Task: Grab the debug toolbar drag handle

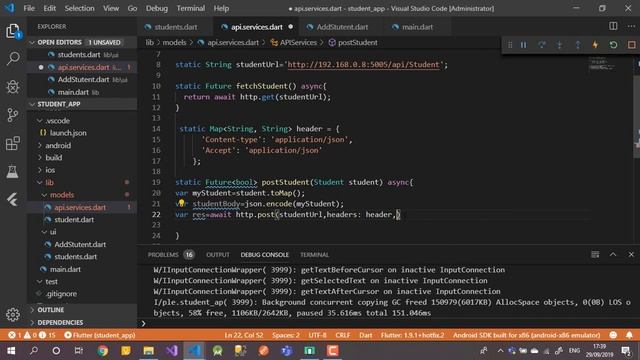Action: click(510, 45)
